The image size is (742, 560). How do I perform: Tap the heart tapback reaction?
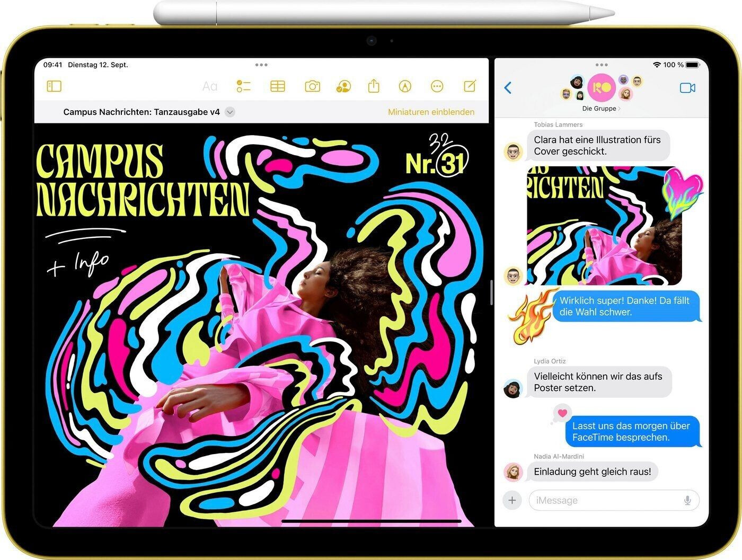click(562, 413)
